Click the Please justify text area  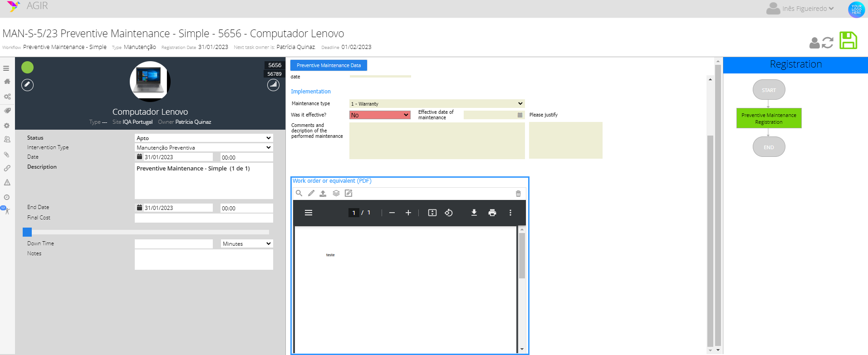tap(566, 141)
